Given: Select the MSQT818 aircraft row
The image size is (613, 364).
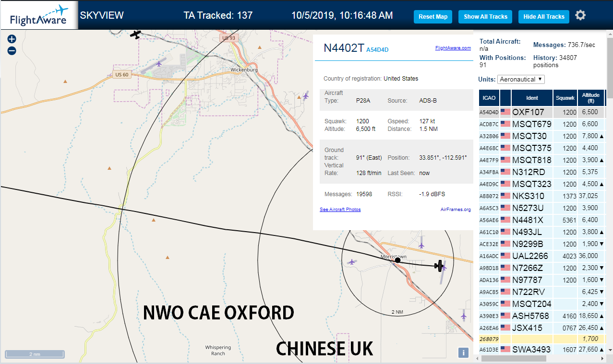Looking at the screenshot, I should point(541,160).
